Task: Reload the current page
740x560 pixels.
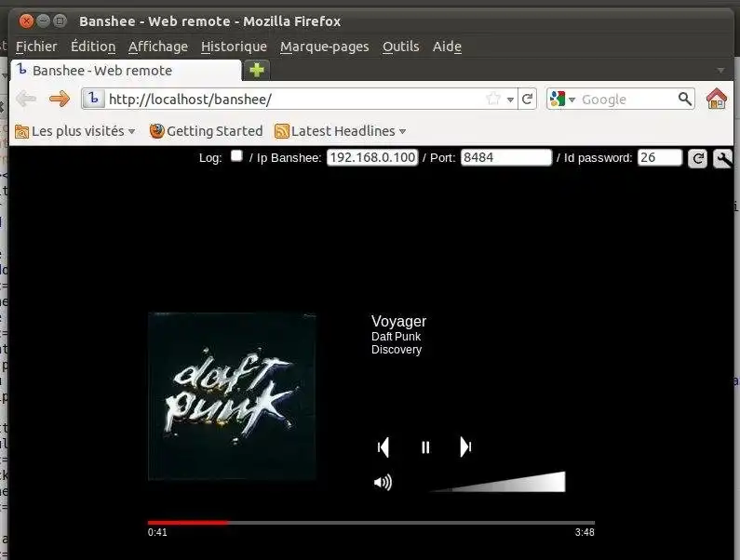Action: pos(527,99)
